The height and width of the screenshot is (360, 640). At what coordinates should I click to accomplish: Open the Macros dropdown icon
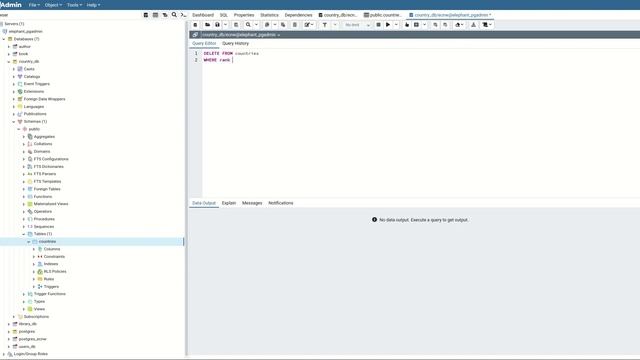tap(487, 25)
